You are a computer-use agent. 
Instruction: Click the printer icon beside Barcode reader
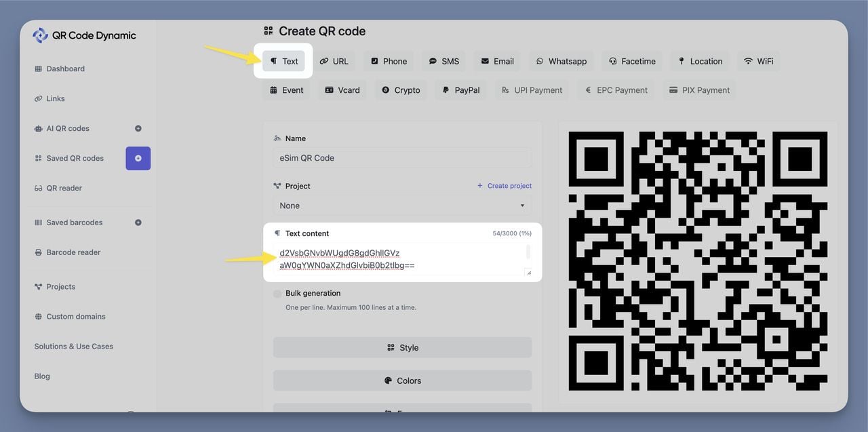pos(38,252)
